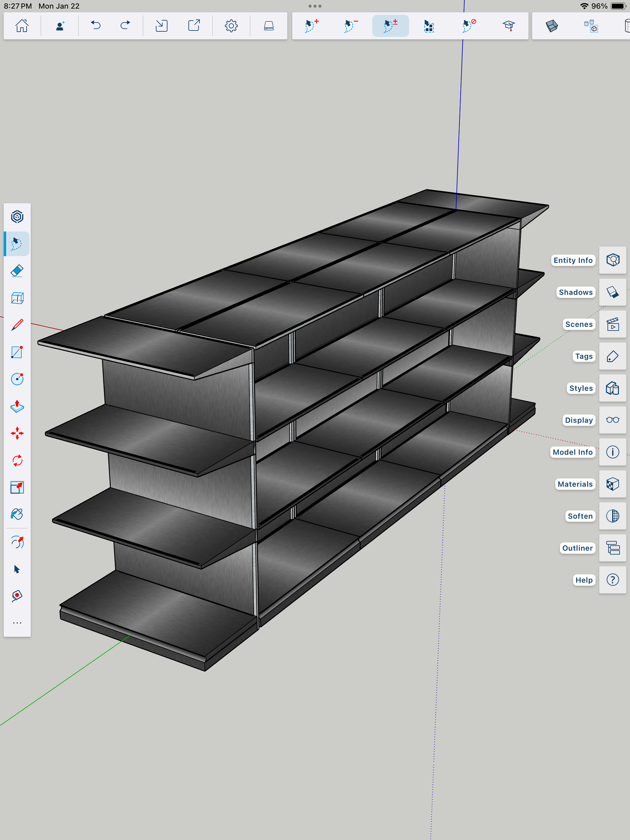This screenshot has width=630, height=840.
Task: Enable subtract-from-selection mode
Action: coord(351,26)
